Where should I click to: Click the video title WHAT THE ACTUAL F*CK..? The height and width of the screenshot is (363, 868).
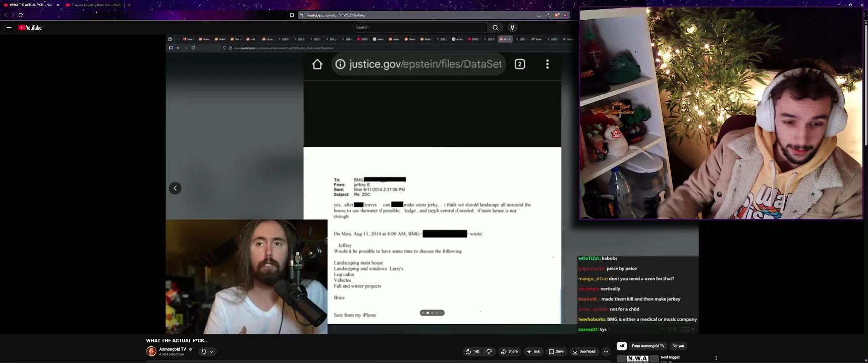point(177,341)
